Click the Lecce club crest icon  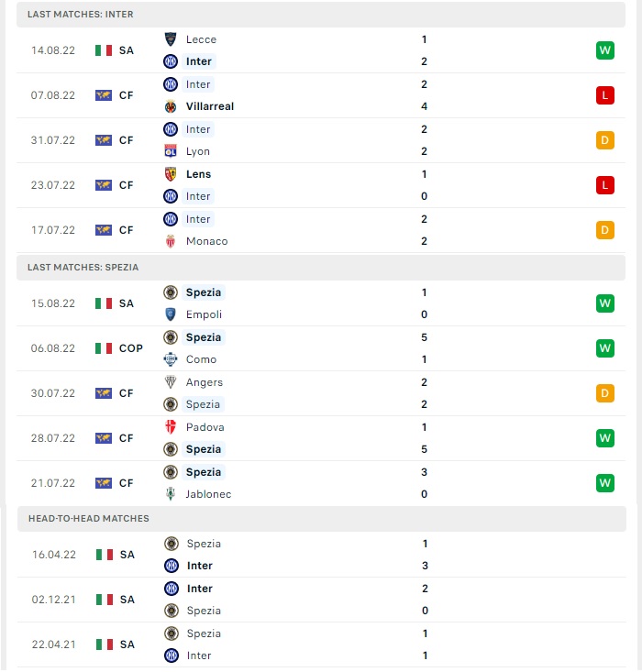171,39
